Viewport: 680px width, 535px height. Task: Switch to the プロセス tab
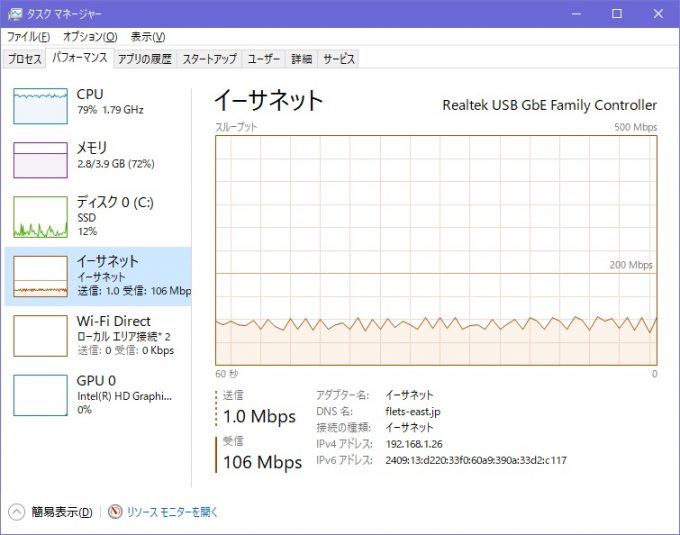[x=25, y=59]
